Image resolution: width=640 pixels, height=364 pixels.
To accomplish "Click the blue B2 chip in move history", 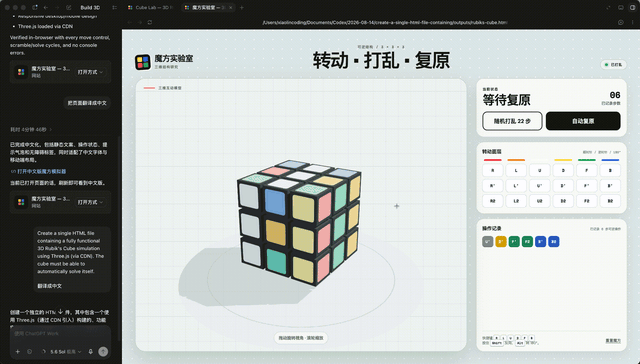I will [554, 242].
